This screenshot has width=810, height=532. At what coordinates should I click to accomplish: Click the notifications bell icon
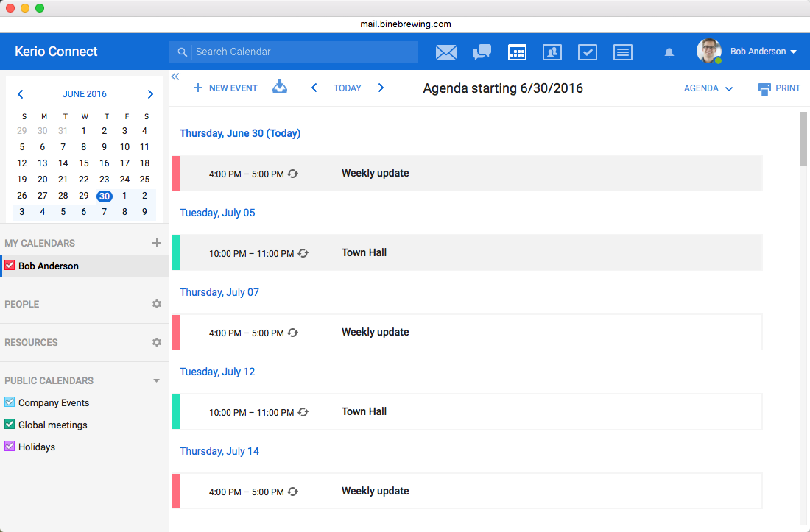pos(669,52)
